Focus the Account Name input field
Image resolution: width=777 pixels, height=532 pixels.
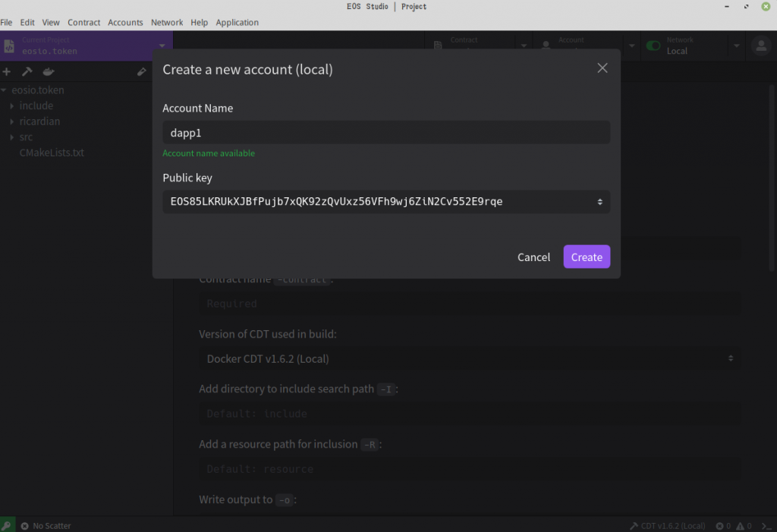386,132
